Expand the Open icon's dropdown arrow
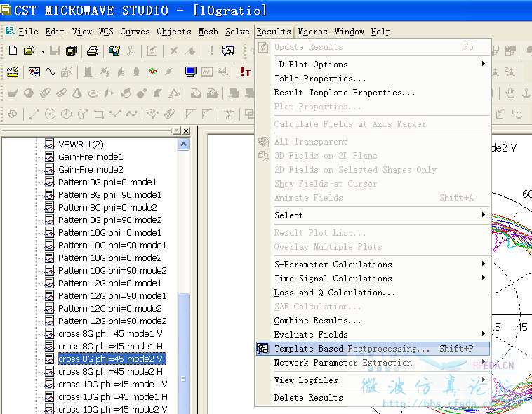Screen dimensions: 532x414 coord(43,51)
